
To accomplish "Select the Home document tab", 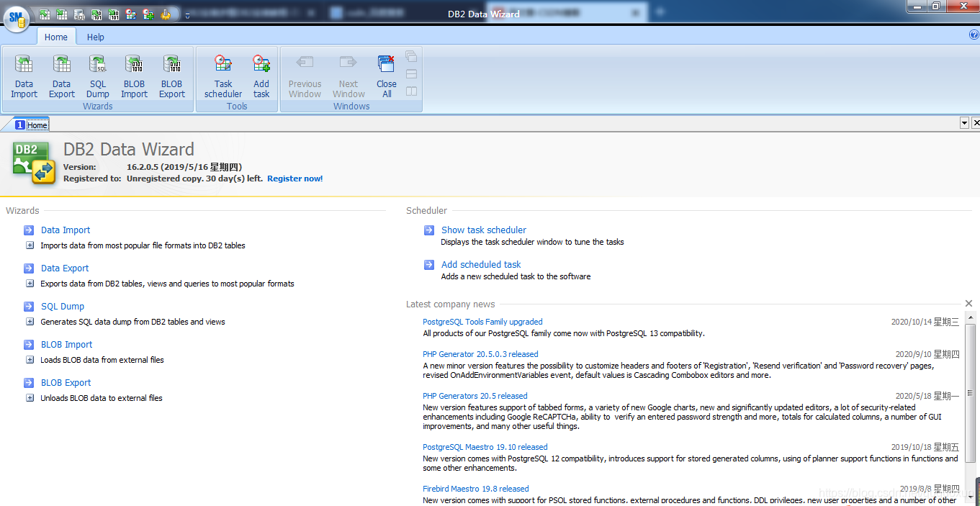I will coord(31,125).
